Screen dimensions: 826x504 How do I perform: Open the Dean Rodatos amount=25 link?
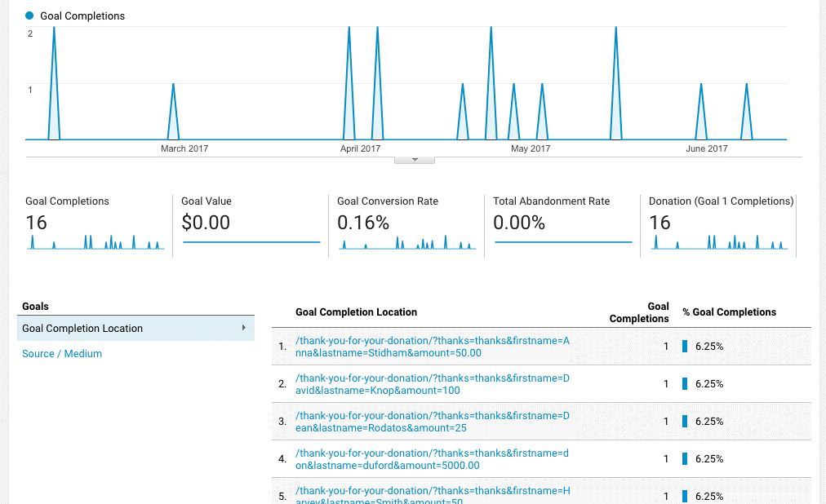pyautogui.click(x=432, y=422)
